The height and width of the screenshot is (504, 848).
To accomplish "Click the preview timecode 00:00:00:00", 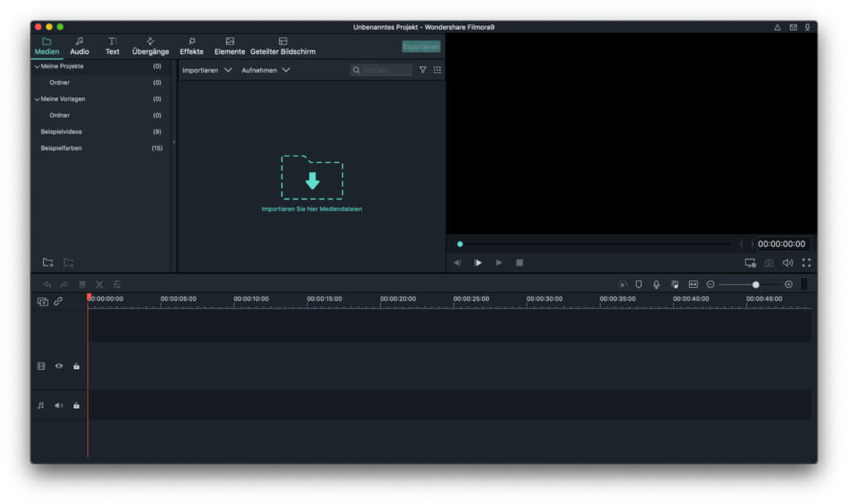I will (x=782, y=244).
